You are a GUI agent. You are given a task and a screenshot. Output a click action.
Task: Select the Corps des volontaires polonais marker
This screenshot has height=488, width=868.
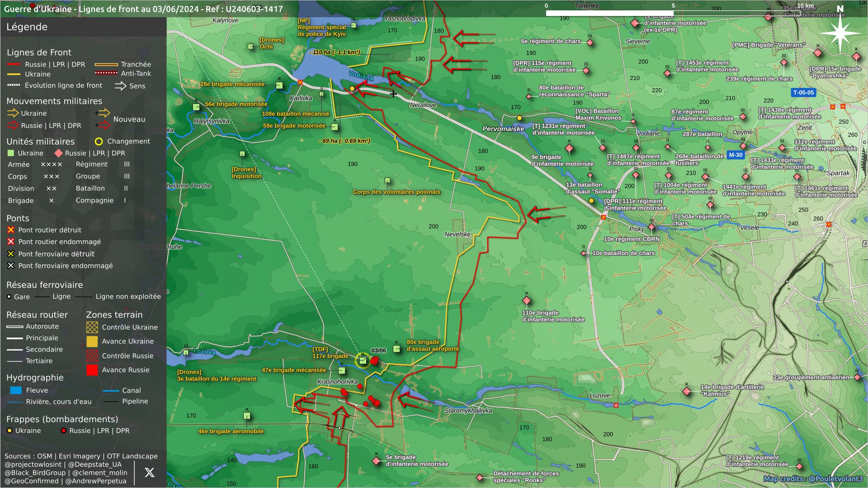tap(387, 181)
